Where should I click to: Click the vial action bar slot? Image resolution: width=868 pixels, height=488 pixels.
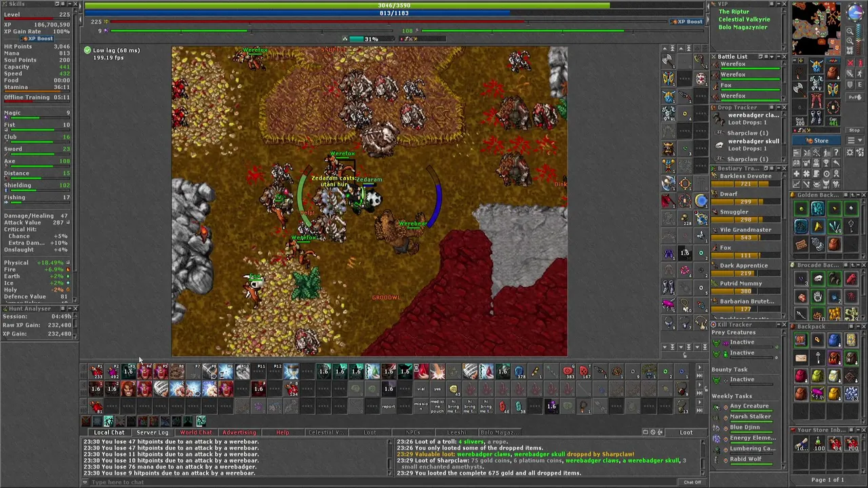point(420,388)
